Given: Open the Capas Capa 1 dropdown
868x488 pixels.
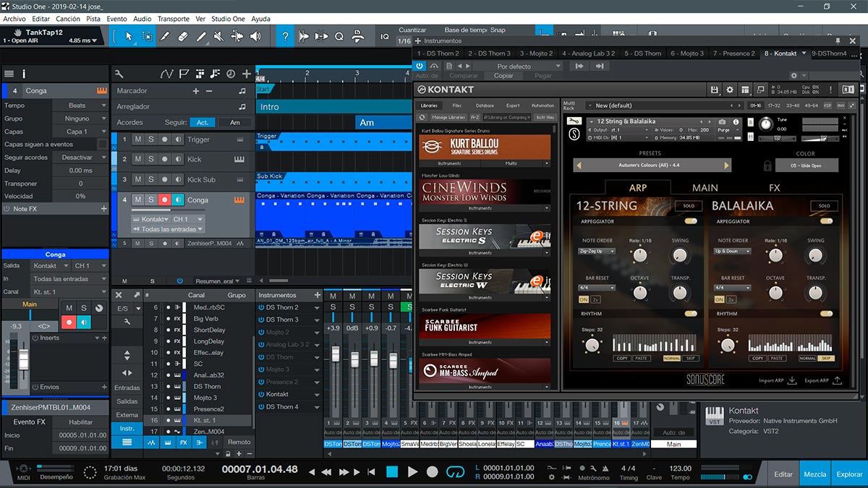Looking at the screenshot, I should click(x=82, y=132).
